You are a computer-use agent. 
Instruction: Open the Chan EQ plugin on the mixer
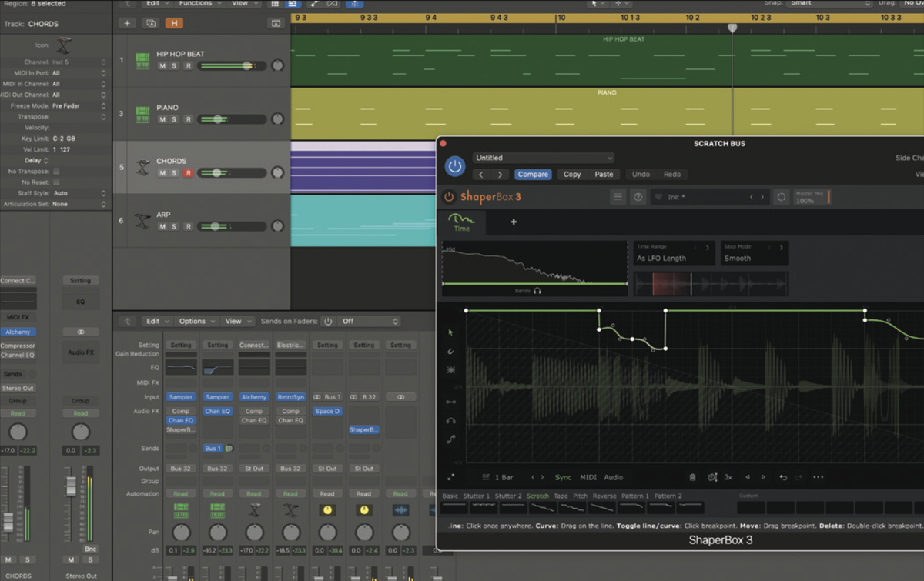218,411
